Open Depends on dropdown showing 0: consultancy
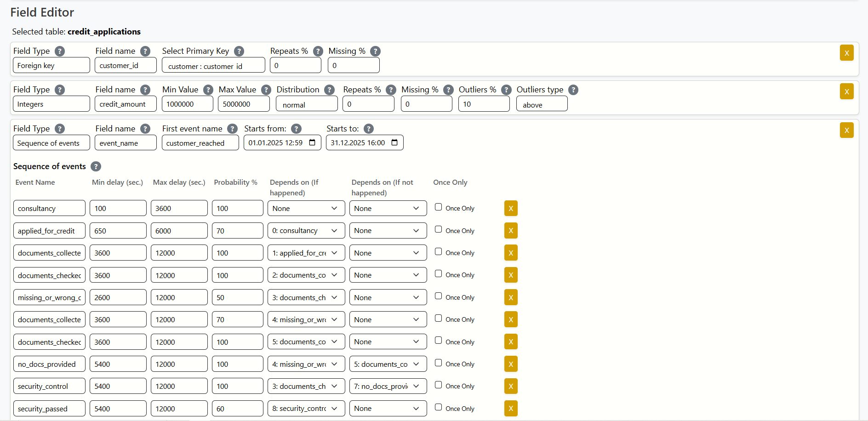This screenshot has height=421, width=868. 306,231
